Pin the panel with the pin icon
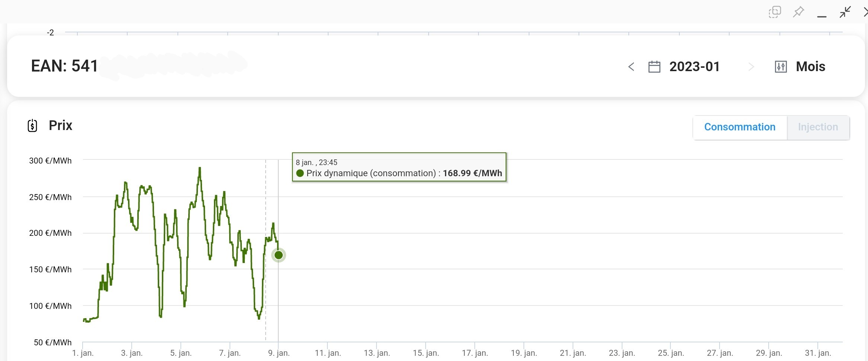The width and height of the screenshot is (868, 361). point(798,12)
